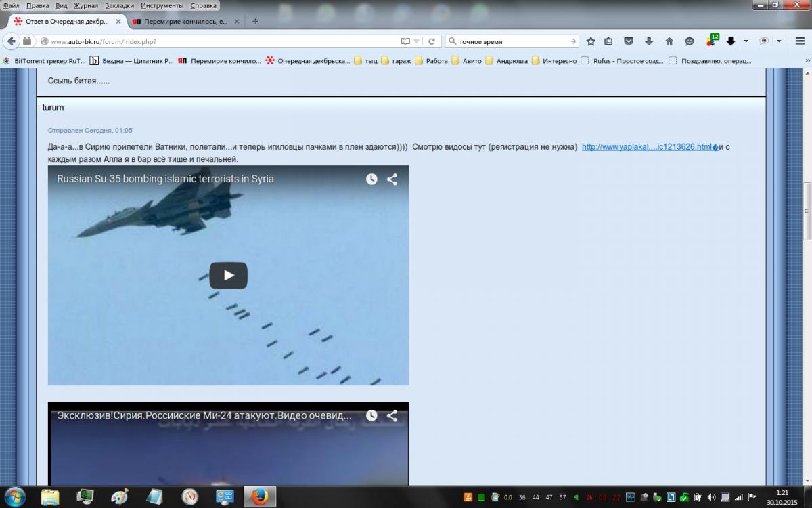
Task: Play the Russian Su-35 bombing video
Action: (x=228, y=275)
